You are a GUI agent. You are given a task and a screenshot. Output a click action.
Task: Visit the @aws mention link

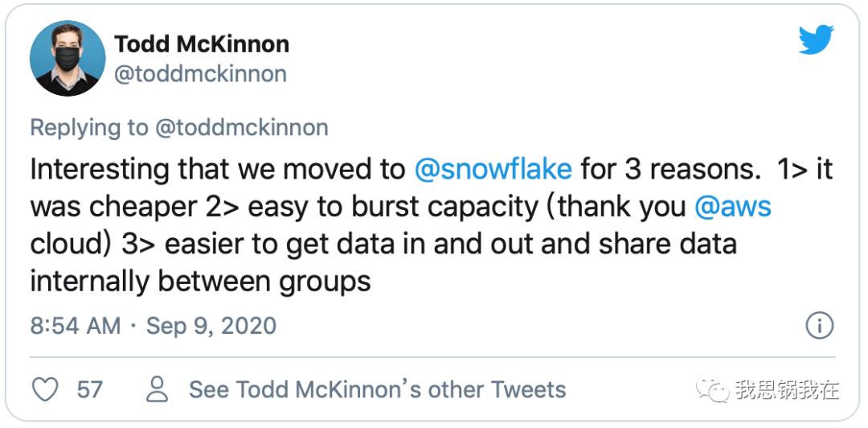[x=733, y=207]
